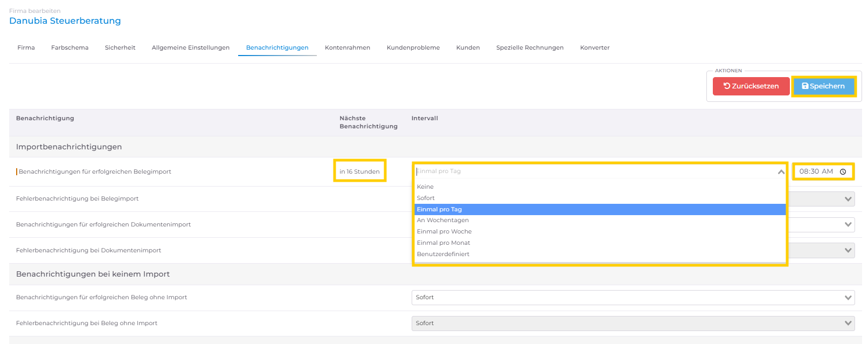Switch to the Farbschema tab

[70, 47]
